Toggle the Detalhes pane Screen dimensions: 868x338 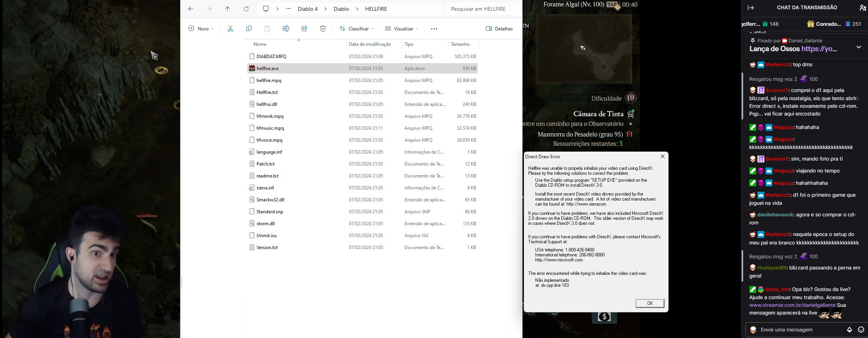499,28
